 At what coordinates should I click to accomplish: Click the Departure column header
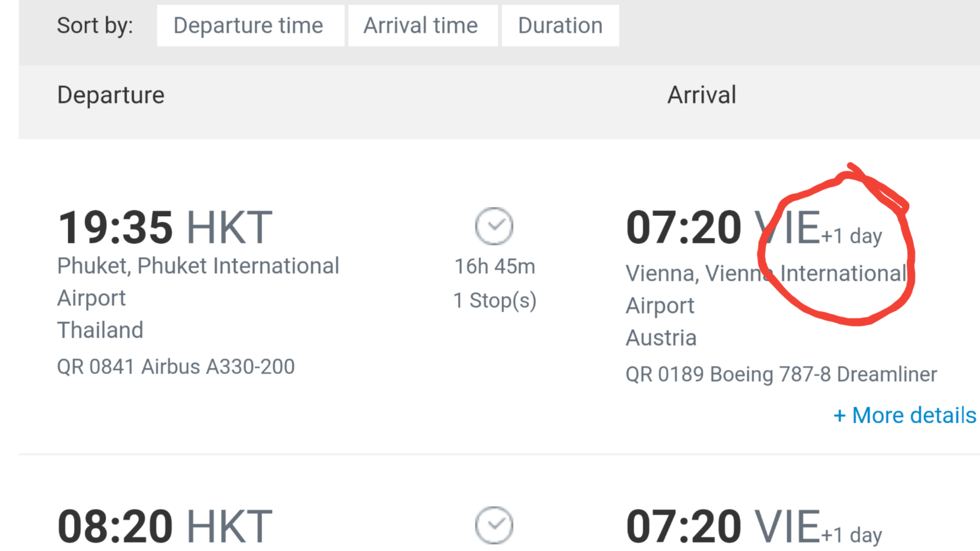tap(111, 95)
